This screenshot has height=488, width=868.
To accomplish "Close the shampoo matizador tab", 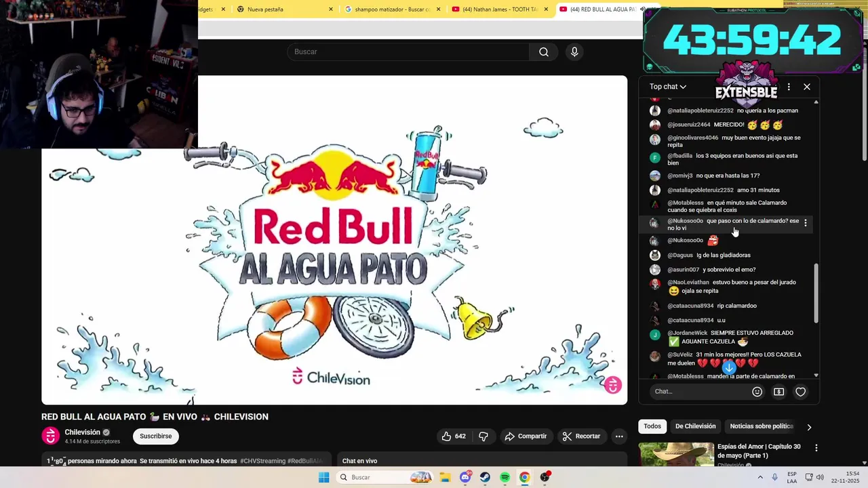I will coord(439,9).
